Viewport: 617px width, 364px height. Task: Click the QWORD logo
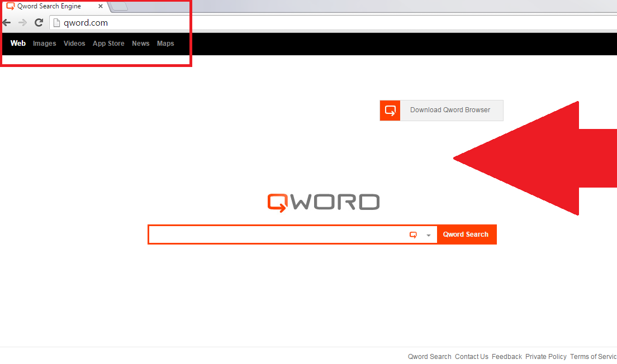tap(324, 203)
